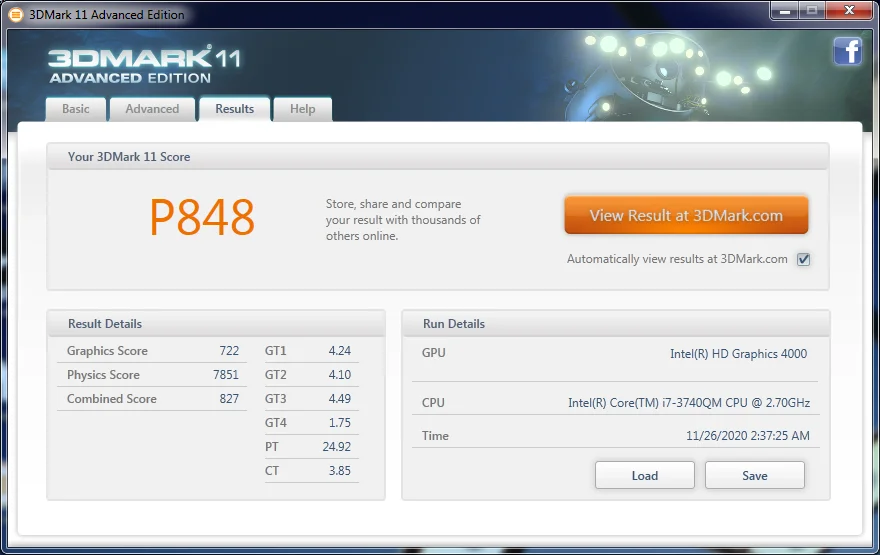Screen dimensions: 880x555
Task: Open the Advanced tab
Action: (x=152, y=109)
